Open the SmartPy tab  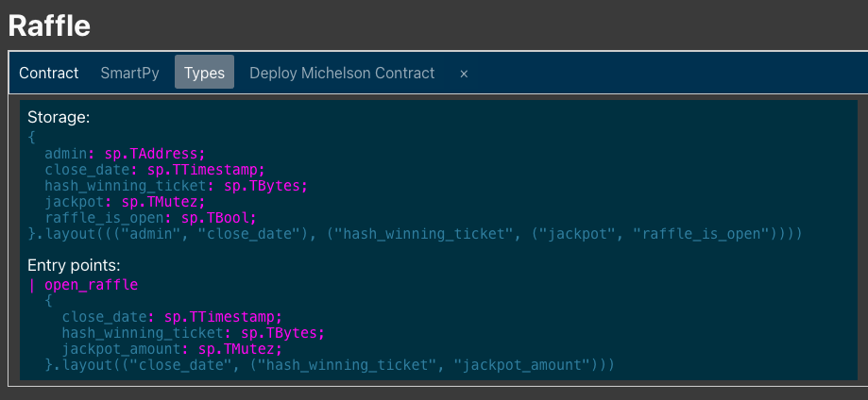pyautogui.click(x=129, y=73)
